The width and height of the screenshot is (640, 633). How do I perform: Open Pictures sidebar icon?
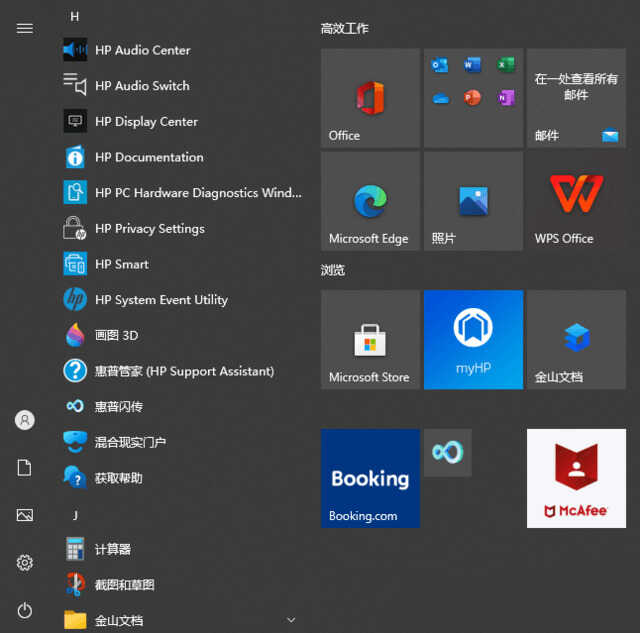point(25,515)
